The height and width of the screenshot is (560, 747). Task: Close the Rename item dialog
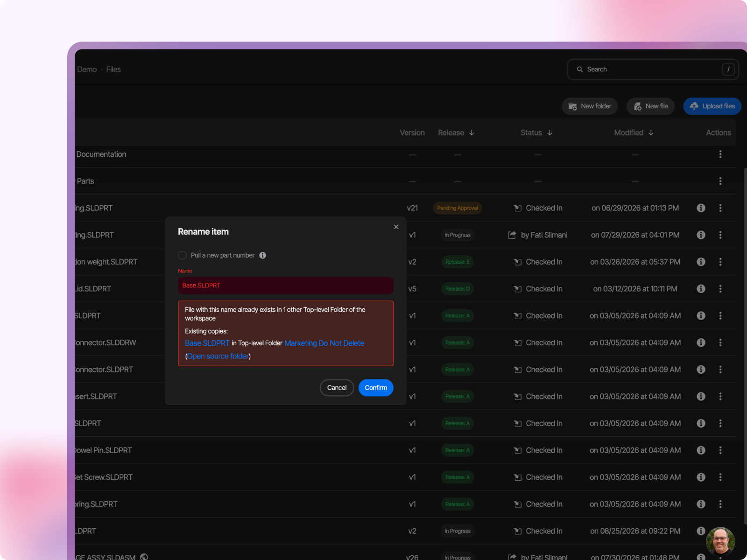[x=396, y=227]
